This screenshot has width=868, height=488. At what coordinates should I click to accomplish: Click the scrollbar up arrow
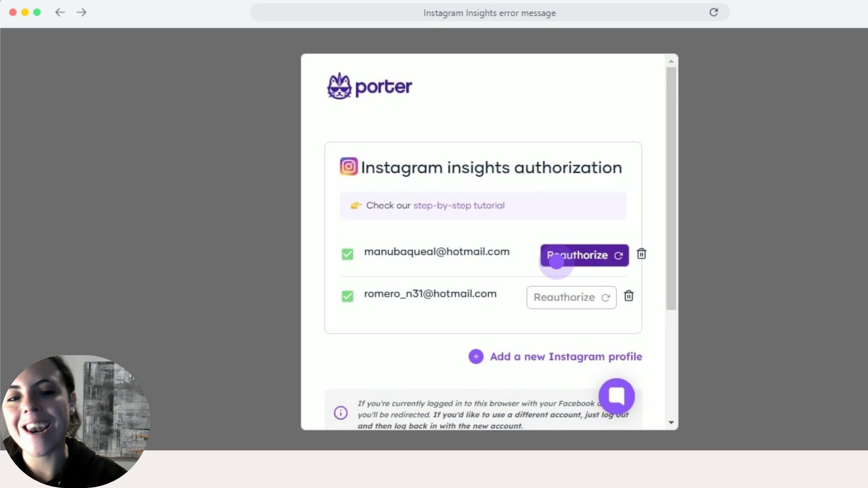coord(671,61)
